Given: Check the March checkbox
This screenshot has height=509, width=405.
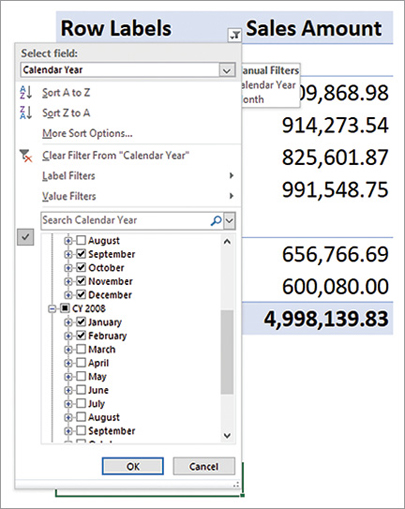Looking at the screenshot, I should pos(81,349).
